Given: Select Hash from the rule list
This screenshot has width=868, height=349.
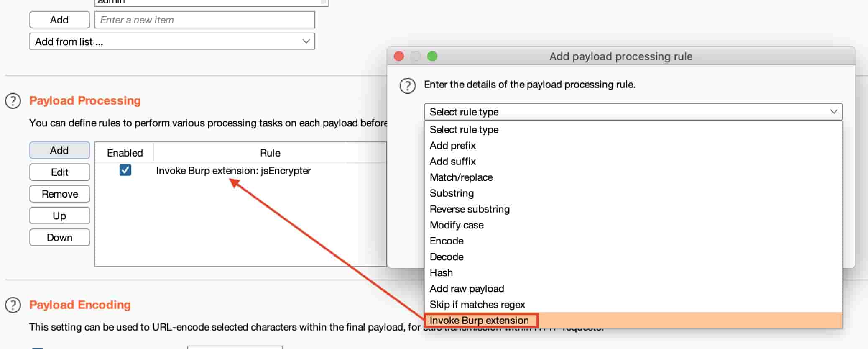Looking at the screenshot, I should (441, 273).
